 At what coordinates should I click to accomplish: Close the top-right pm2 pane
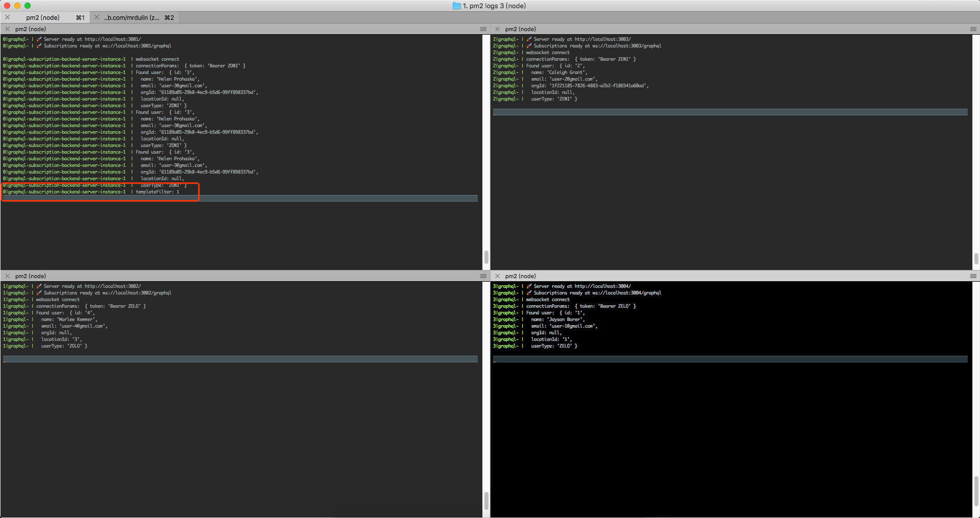point(497,29)
